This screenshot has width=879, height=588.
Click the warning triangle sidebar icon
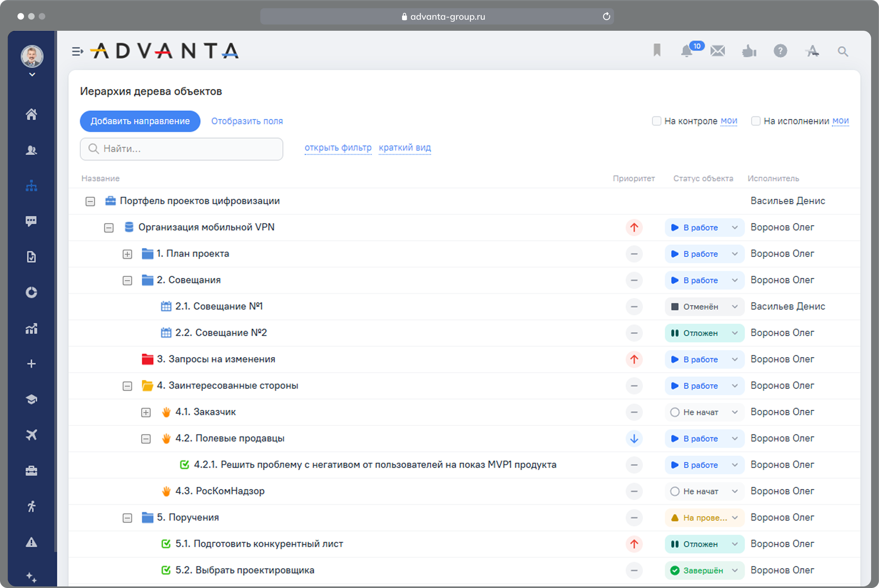pyautogui.click(x=31, y=543)
